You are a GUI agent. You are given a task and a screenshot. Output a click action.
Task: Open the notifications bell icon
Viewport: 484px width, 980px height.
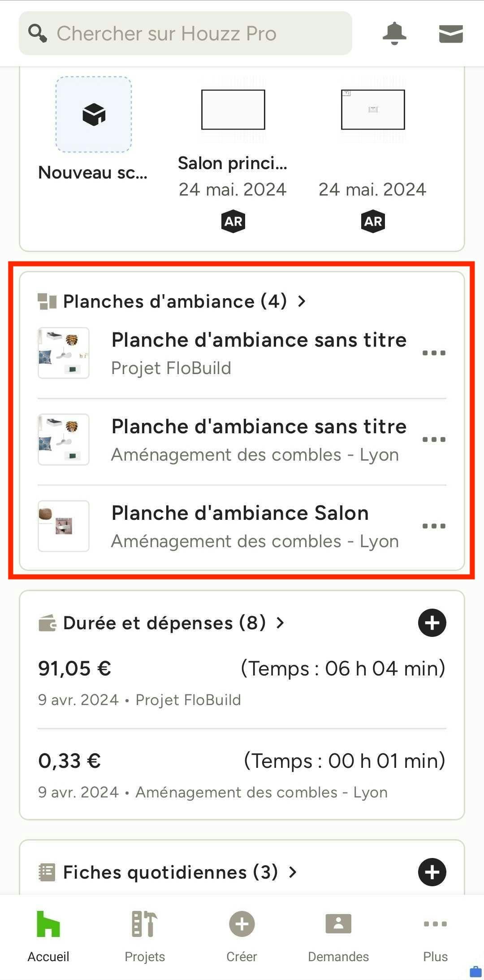pos(394,34)
